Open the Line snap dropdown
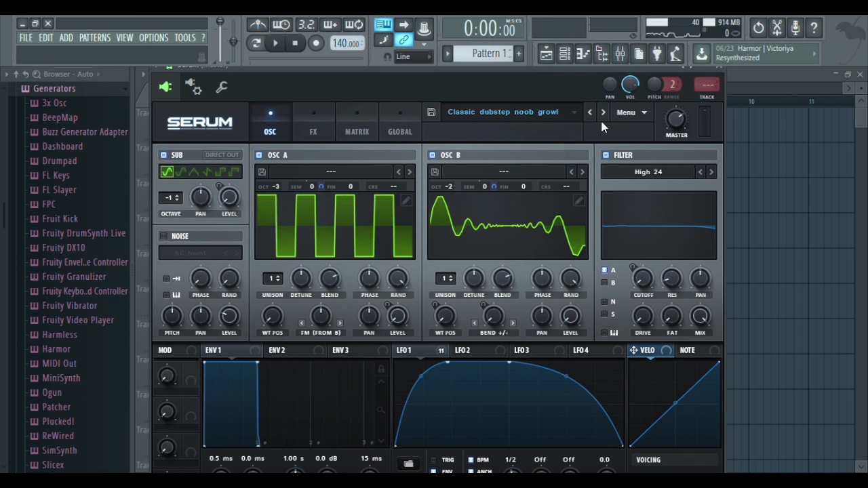Image resolution: width=868 pixels, height=488 pixels. 413,56
